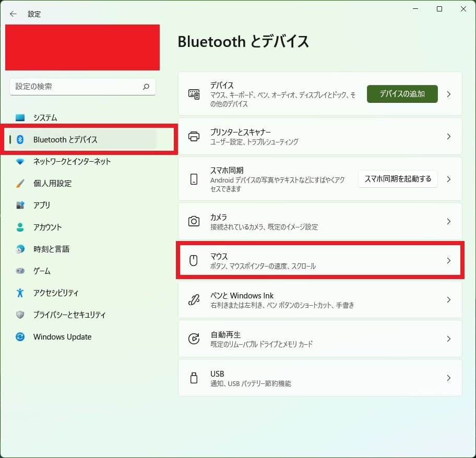Open アクセシビリティ settings category
The width and height of the screenshot is (476, 458).
tap(83, 293)
